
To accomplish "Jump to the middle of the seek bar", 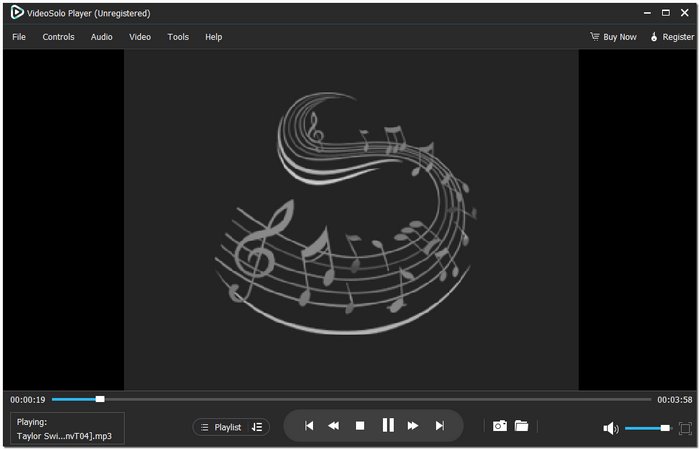I will point(352,399).
